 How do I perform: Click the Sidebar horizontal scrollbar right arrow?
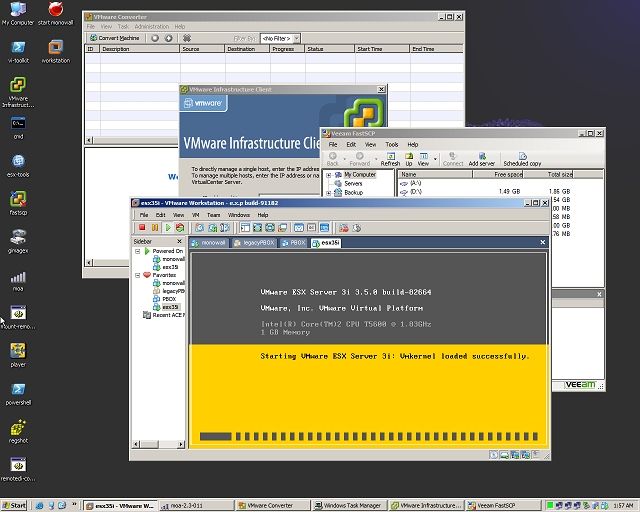(x=181, y=444)
